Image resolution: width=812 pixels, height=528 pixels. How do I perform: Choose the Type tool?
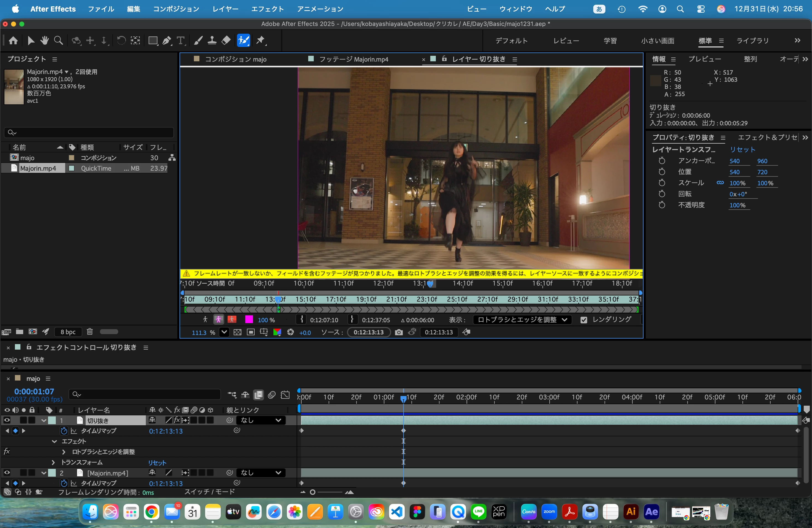click(x=181, y=41)
